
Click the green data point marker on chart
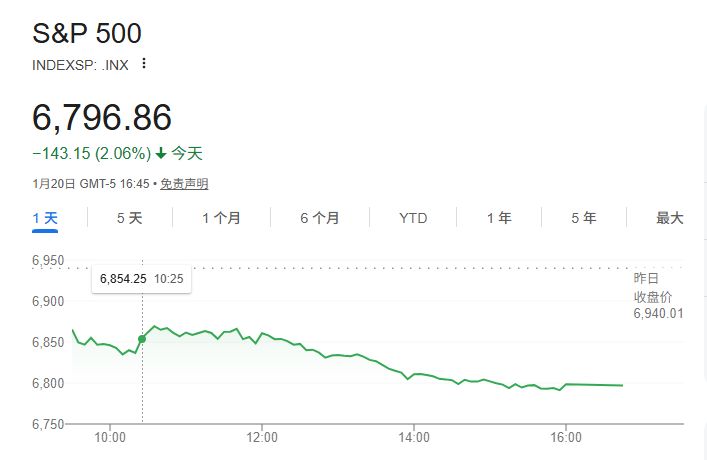pyautogui.click(x=141, y=339)
